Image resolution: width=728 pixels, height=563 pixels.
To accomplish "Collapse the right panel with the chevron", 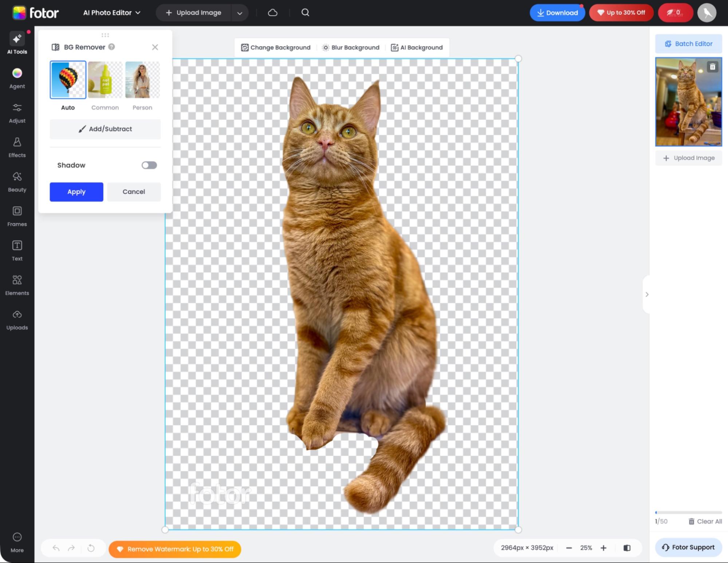I will (647, 294).
